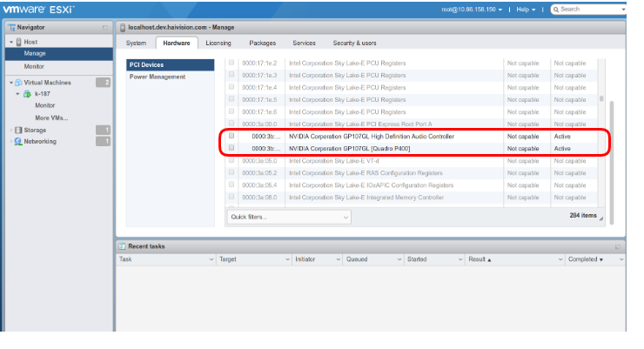
Task: Minimize the Navigator panel using its corner icon
Action: tap(105, 28)
